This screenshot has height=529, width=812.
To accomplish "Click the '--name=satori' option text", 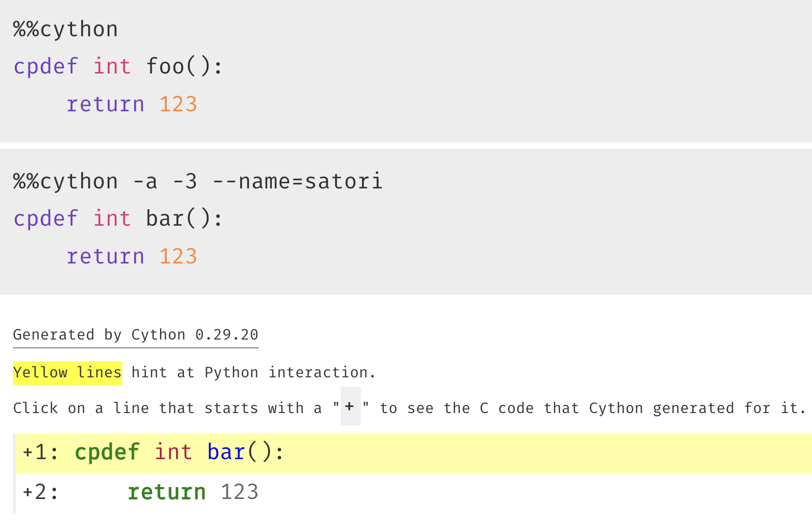I will coord(297,182).
